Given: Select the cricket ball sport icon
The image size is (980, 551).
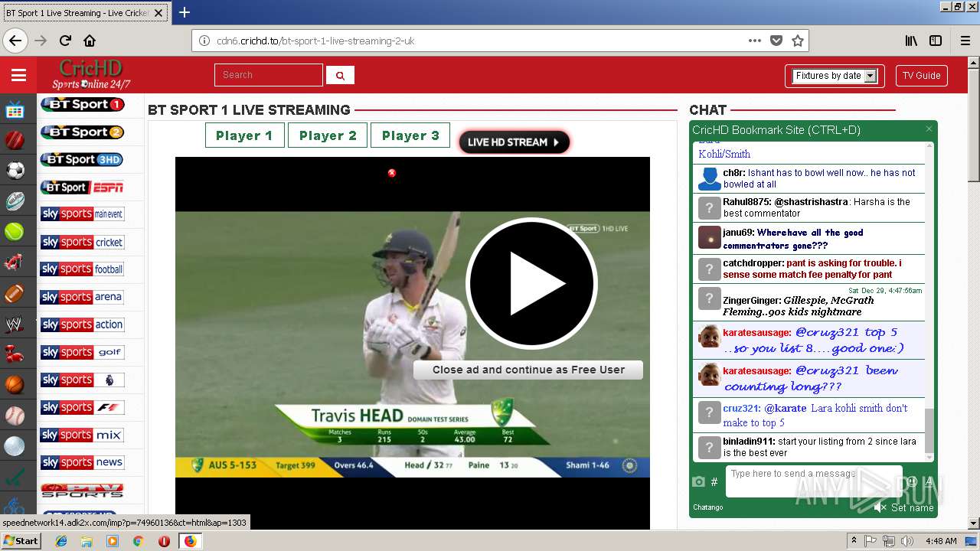Looking at the screenshot, I should 15,141.
